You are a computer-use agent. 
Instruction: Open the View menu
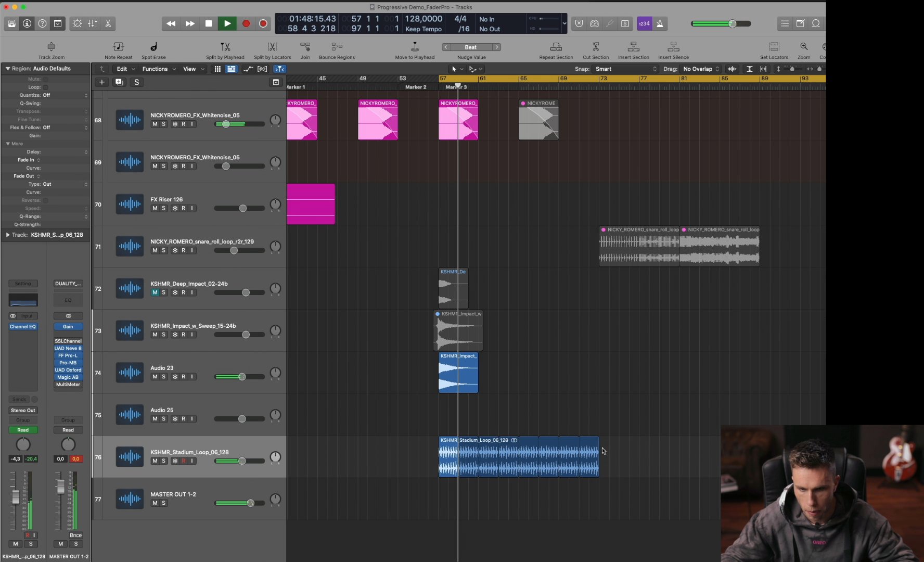[190, 69]
